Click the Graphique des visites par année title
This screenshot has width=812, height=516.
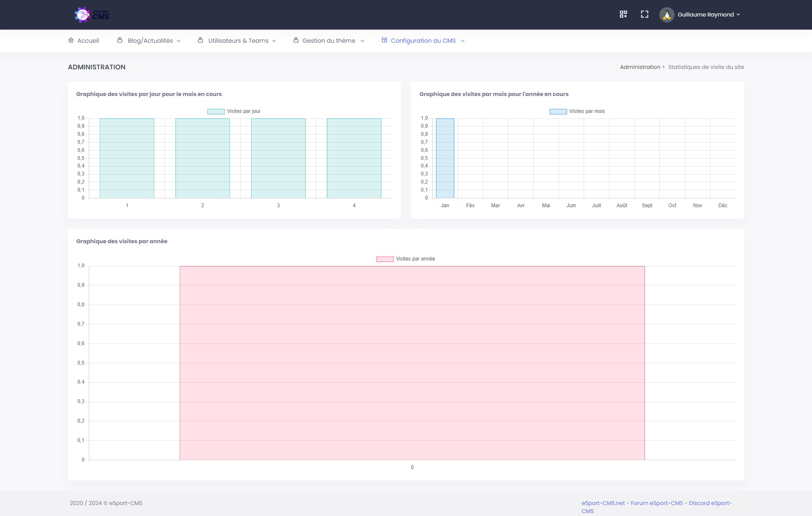122,241
